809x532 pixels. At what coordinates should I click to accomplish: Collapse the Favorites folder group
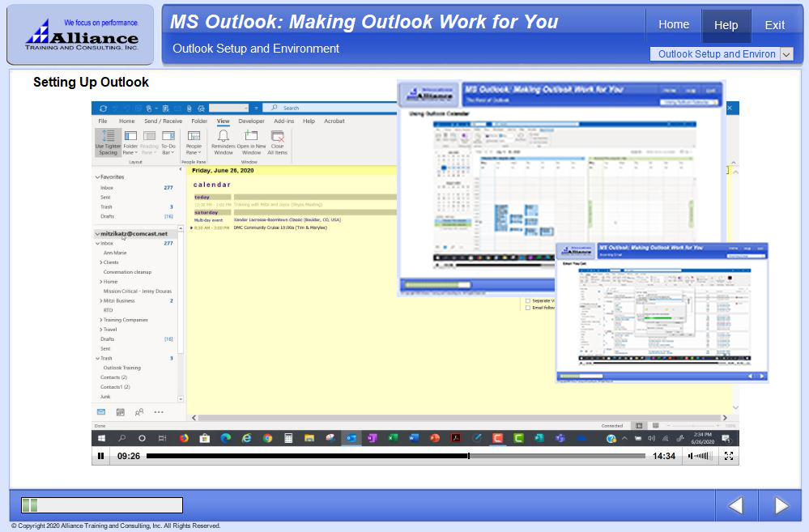tap(96, 177)
